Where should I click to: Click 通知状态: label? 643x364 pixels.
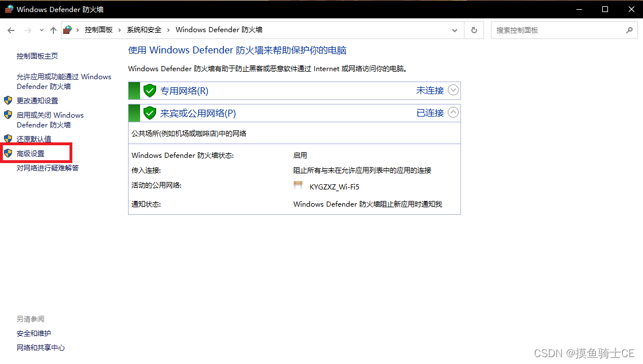(x=146, y=204)
